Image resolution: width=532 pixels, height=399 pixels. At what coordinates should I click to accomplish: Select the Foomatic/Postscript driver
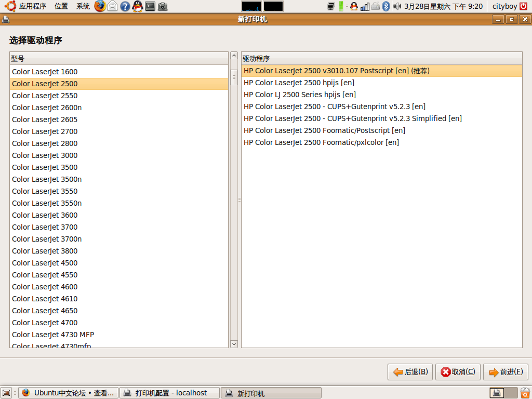tap(382, 130)
